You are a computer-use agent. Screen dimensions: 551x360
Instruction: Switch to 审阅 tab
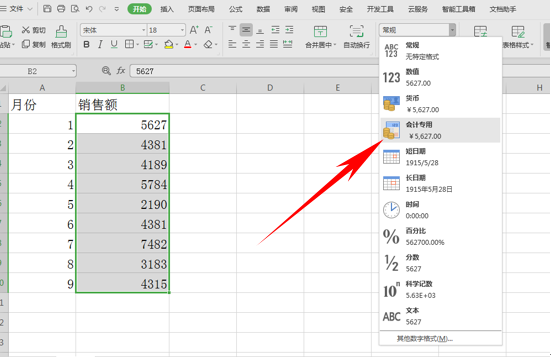coord(291,9)
